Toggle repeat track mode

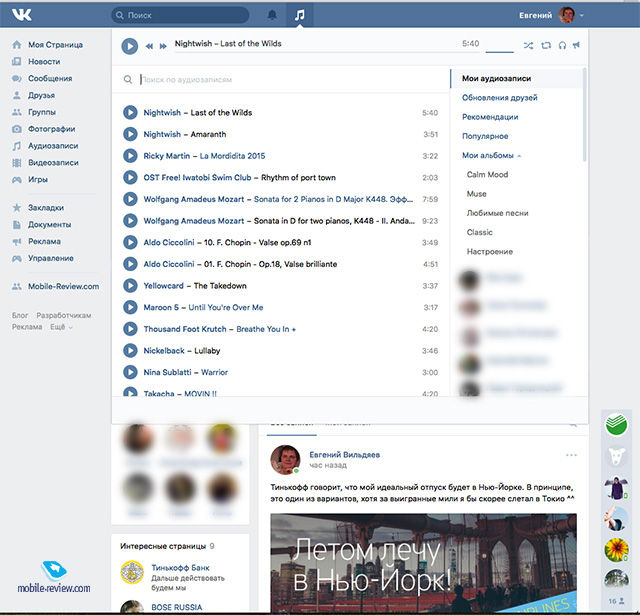pos(546,45)
